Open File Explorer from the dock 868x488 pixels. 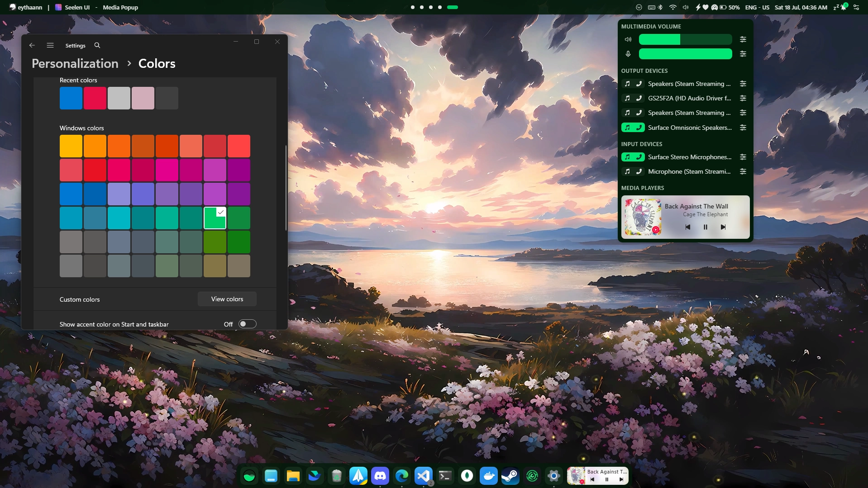point(293,476)
